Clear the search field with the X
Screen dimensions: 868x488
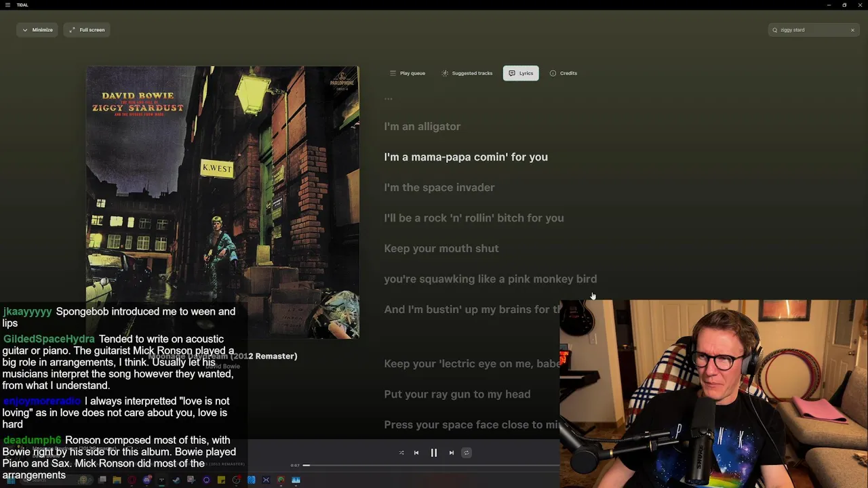tap(852, 30)
